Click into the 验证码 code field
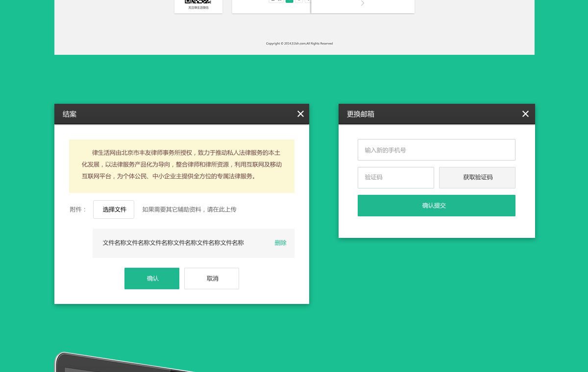588x372 pixels. [395, 178]
